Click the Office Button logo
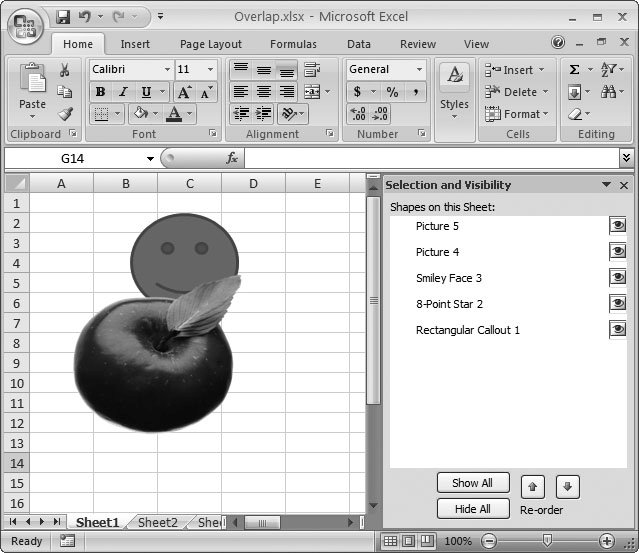Image resolution: width=639 pixels, height=553 pixels. 24,24
